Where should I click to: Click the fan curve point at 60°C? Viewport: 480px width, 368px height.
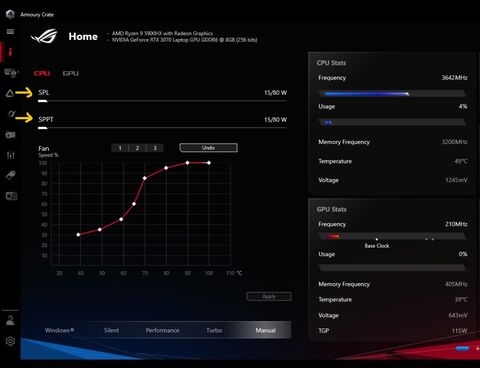click(x=121, y=219)
